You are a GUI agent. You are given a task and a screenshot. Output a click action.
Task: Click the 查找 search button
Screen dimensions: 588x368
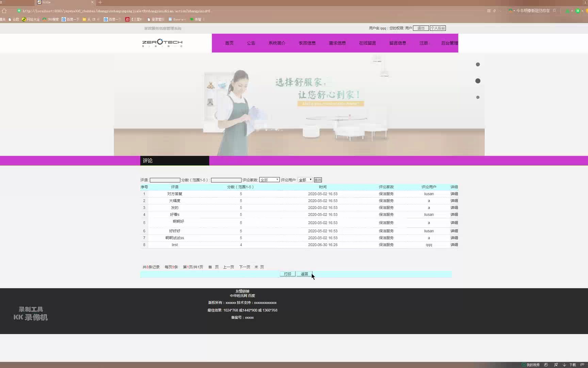click(317, 180)
